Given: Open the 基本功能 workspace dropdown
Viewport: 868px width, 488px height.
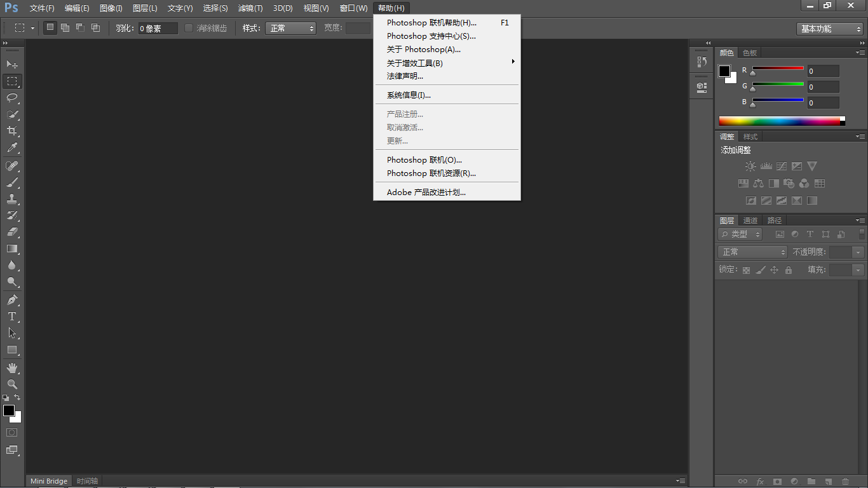Looking at the screenshot, I should click(830, 29).
